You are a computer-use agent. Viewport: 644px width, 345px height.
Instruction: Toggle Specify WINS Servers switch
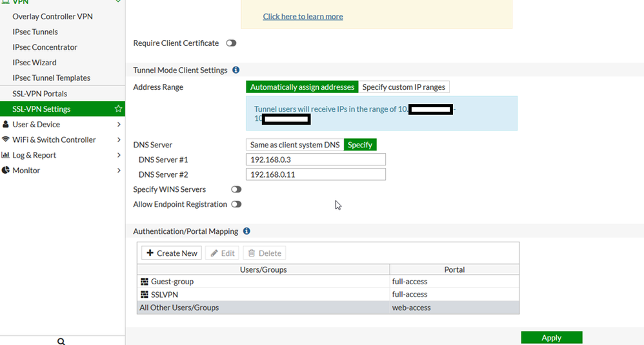tap(236, 189)
